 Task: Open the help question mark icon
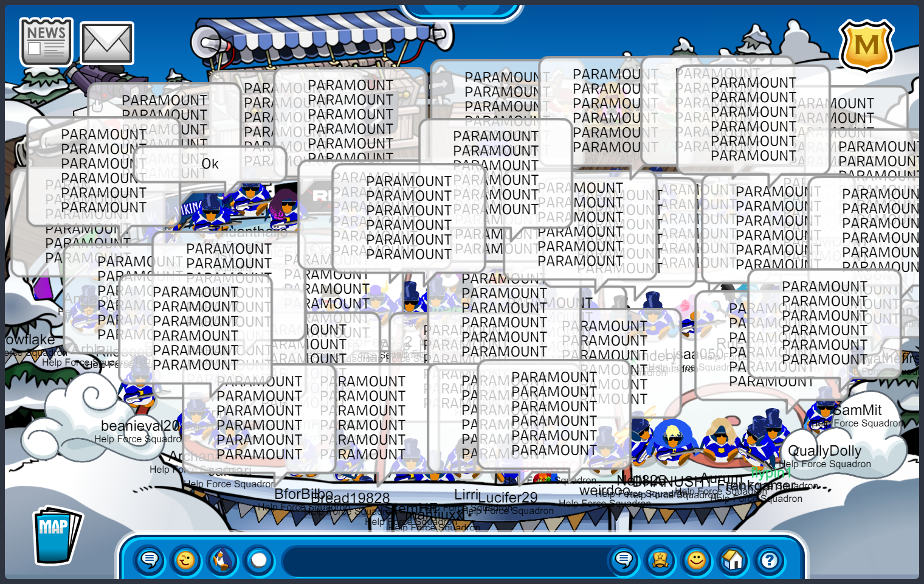pyautogui.click(x=770, y=560)
